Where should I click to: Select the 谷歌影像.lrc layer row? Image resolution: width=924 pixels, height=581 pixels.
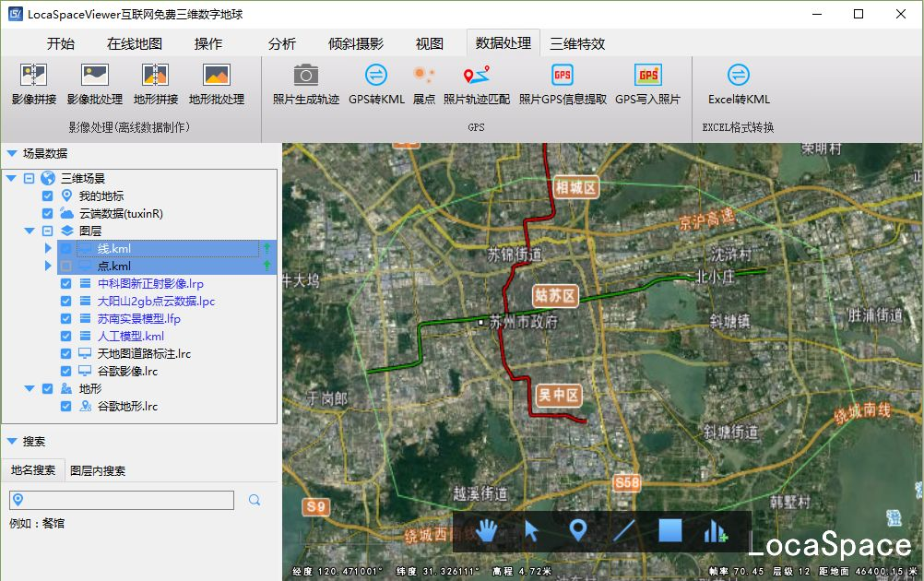pos(127,372)
